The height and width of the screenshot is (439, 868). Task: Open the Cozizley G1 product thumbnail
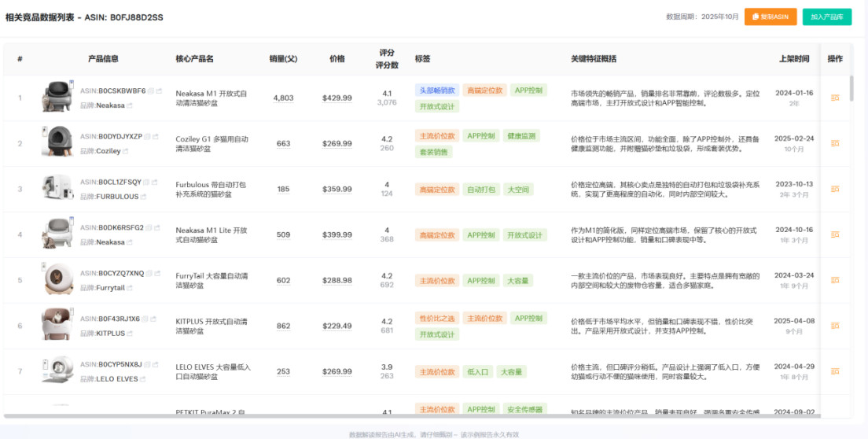57,143
